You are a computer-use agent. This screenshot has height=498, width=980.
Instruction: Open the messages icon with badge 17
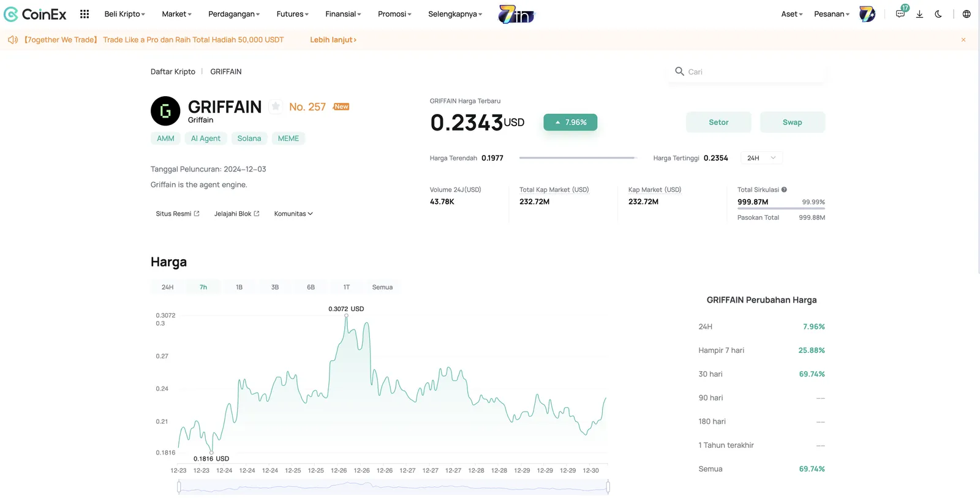click(901, 13)
